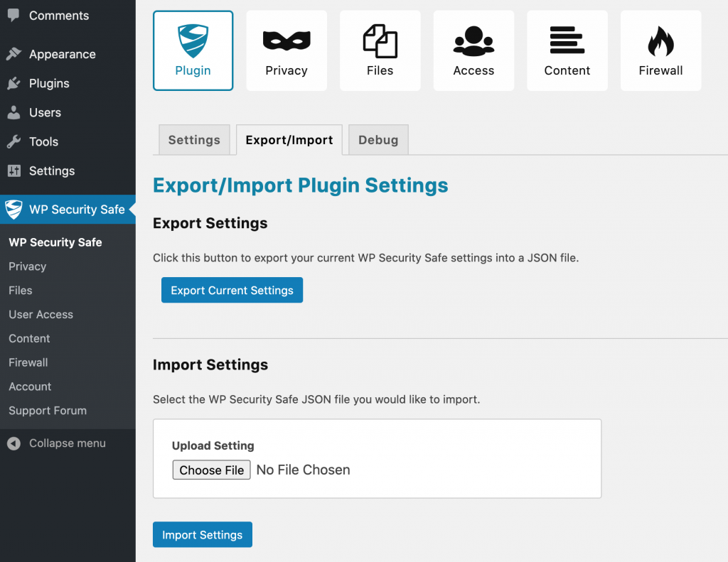
Task: Select WP Security Safe top-level menu
Action: (x=68, y=210)
